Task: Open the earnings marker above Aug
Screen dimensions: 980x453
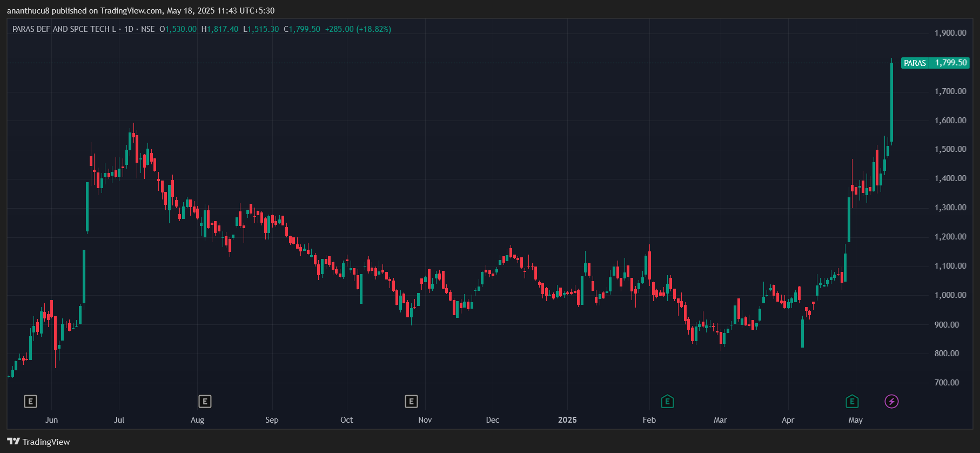Action: [204, 401]
